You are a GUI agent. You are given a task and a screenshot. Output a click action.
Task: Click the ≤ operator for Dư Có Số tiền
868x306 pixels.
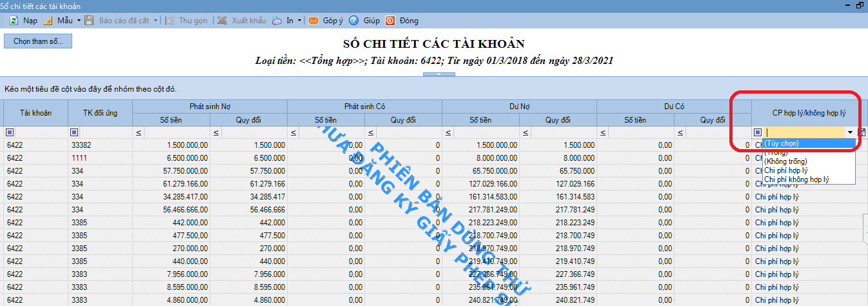(x=602, y=133)
